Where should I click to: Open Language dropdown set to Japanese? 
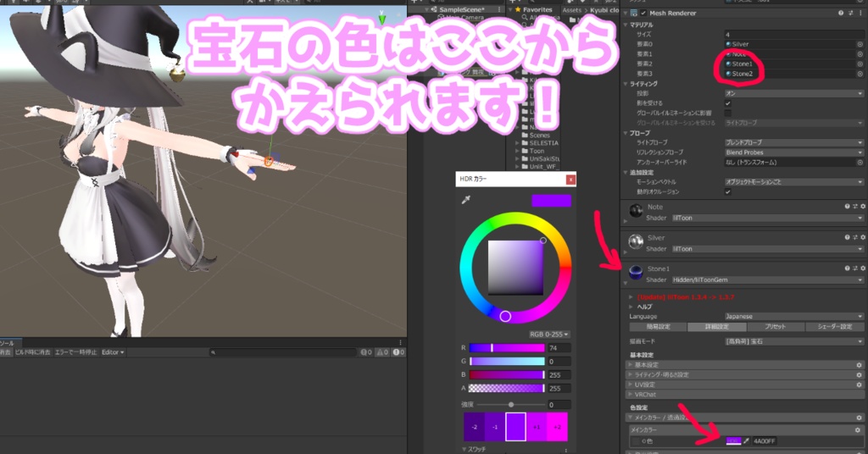click(x=793, y=316)
